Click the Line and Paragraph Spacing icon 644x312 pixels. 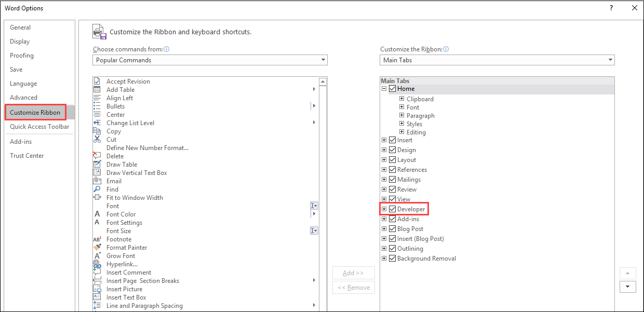point(97,306)
